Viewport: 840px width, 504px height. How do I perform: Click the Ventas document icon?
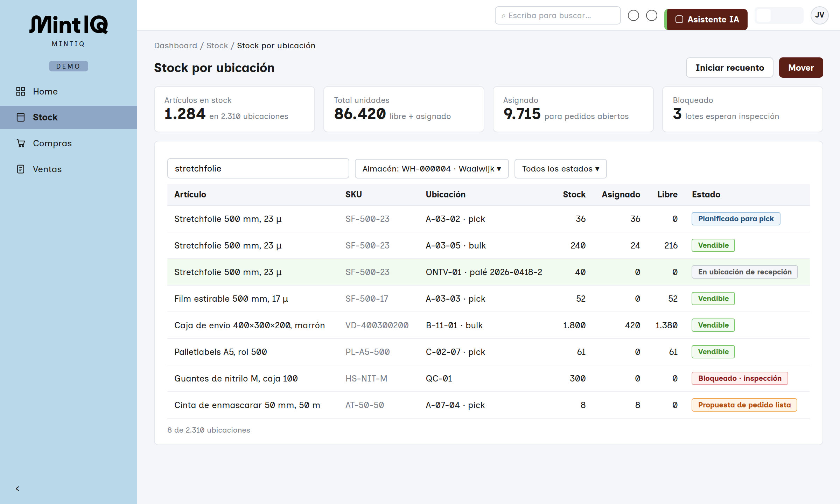click(21, 169)
